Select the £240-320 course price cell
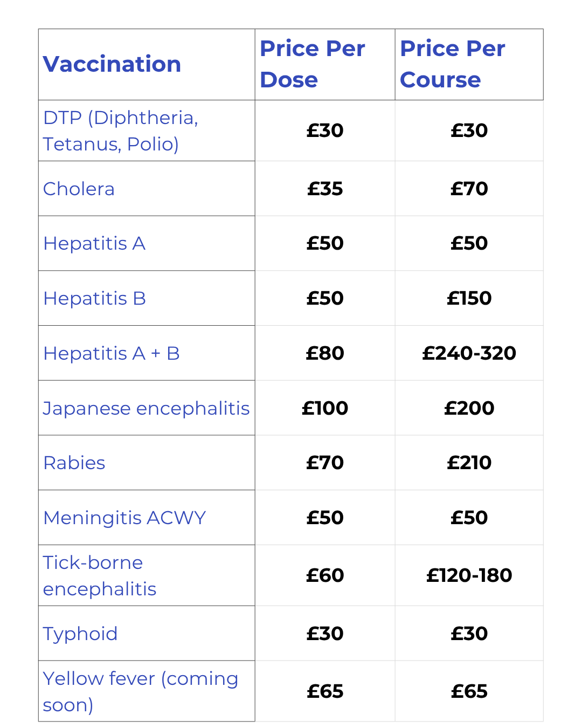Screen dimensions: 582x728 click(469, 353)
